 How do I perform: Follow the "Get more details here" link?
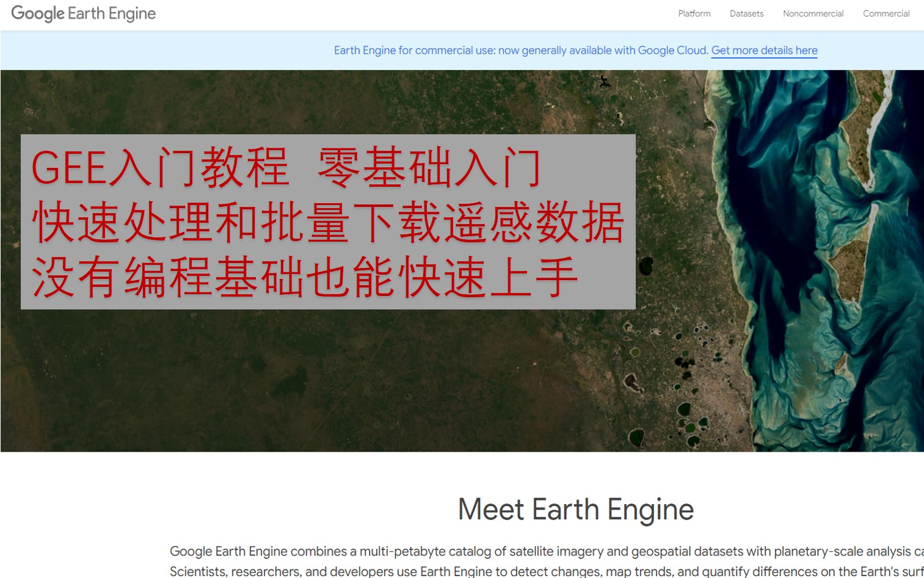765,51
